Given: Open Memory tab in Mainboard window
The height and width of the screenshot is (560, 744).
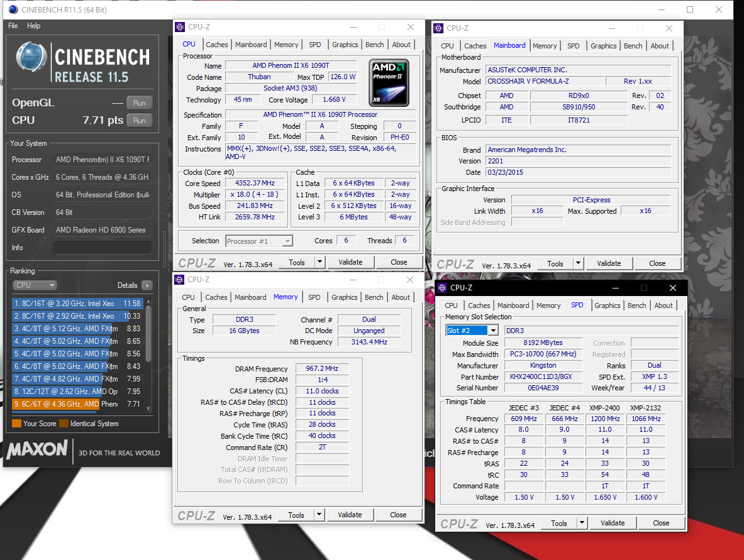Looking at the screenshot, I should pos(544,46).
